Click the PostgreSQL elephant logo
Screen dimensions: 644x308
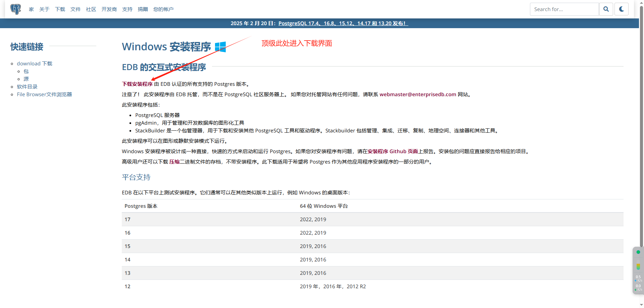point(15,9)
